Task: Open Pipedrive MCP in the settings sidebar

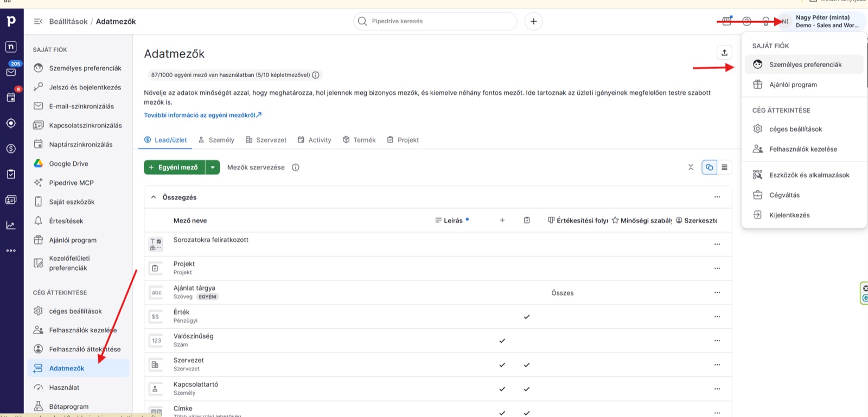Action: pos(78,183)
